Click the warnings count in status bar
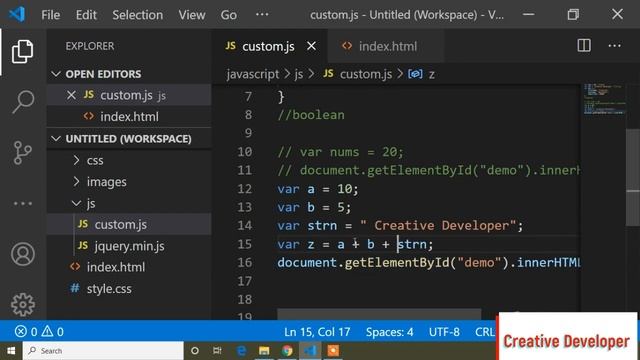The image size is (640, 360). [53, 331]
